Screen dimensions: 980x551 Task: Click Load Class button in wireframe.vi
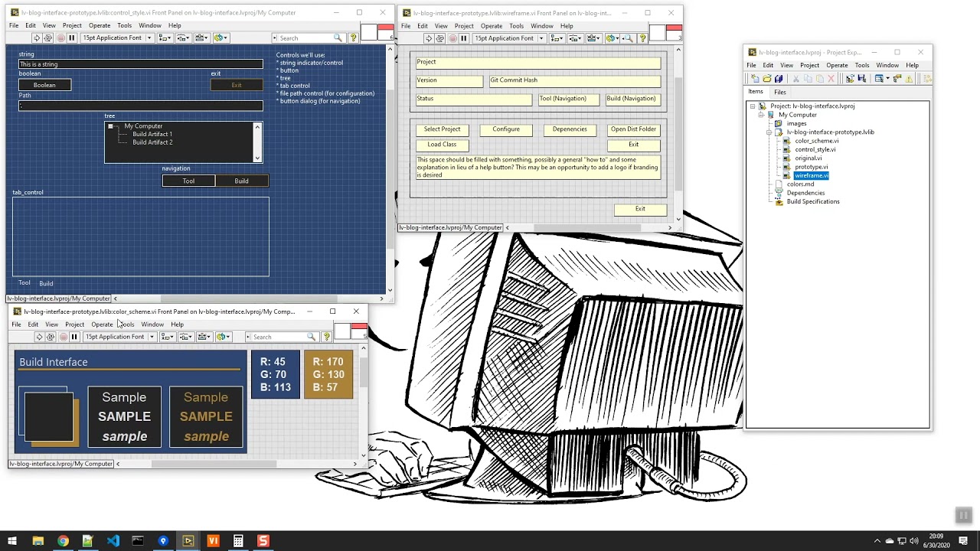pyautogui.click(x=443, y=145)
